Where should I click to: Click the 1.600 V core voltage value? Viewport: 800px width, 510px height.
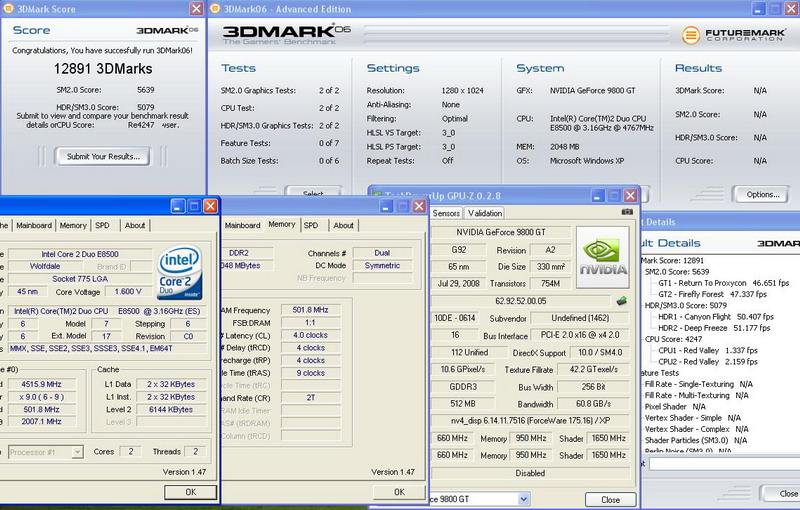[x=128, y=292]
